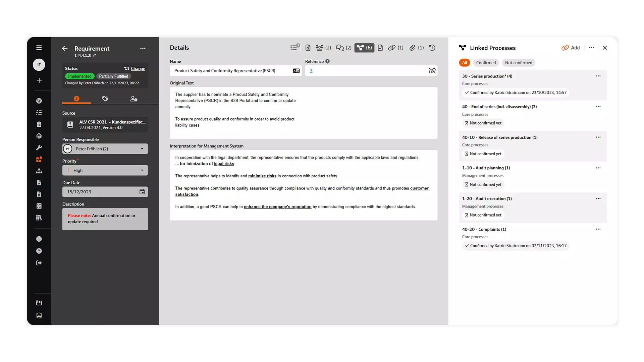Click the unlink icon in Reference field
Screen dimensions: 644x362
[x=432, y=71]
